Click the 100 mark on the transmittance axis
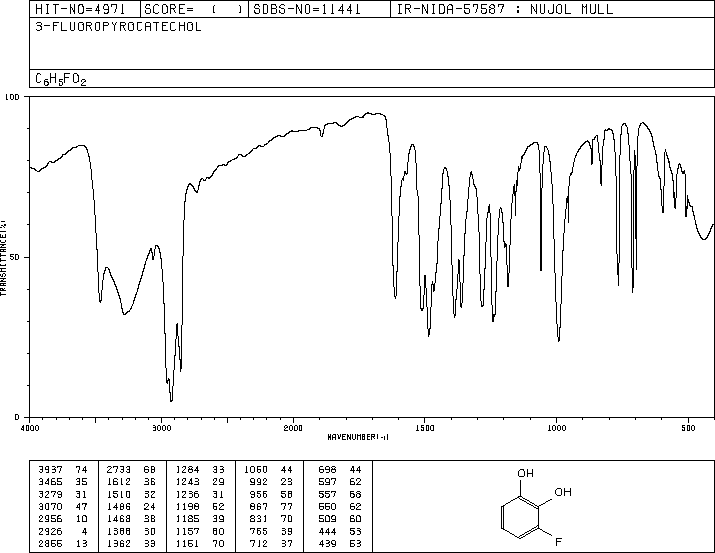Screen dimensions: 715x553 (12, 97)
